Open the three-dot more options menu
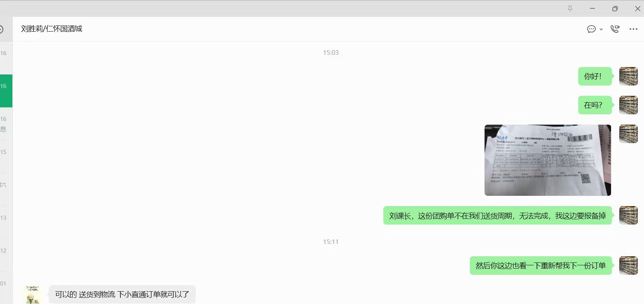 633,29
